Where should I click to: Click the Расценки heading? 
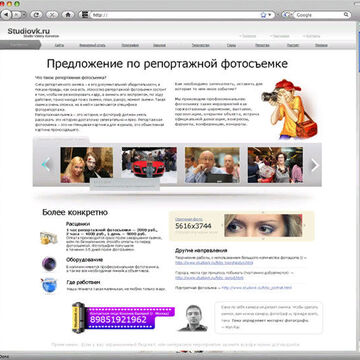(x=78, y=224)
